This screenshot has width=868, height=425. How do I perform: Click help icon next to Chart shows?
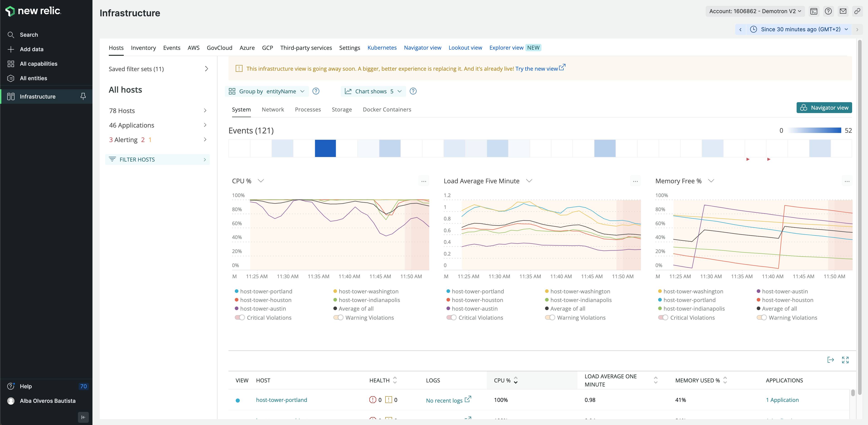coord(413,91)
